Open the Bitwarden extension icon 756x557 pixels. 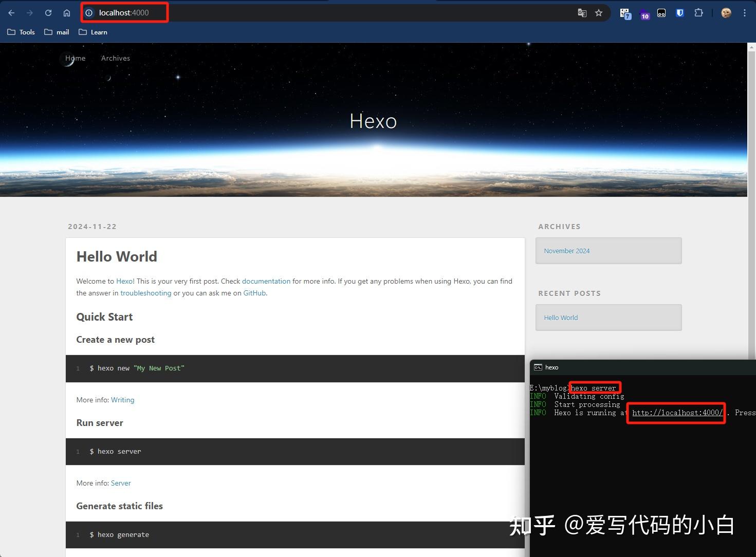[x=679, y=12]
